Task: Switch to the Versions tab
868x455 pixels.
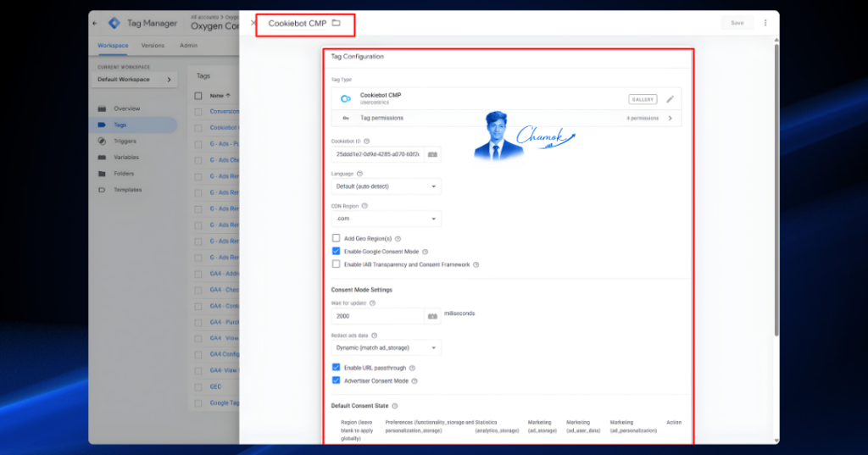Action: tap(153, 46)
